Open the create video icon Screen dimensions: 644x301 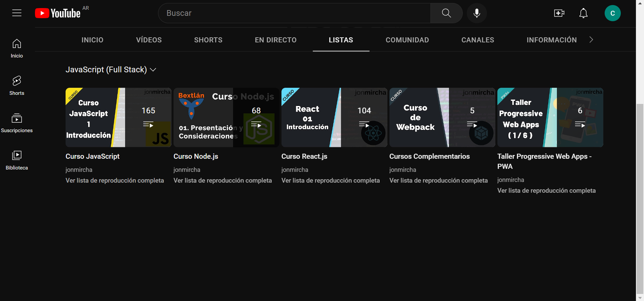pos(559,13)
